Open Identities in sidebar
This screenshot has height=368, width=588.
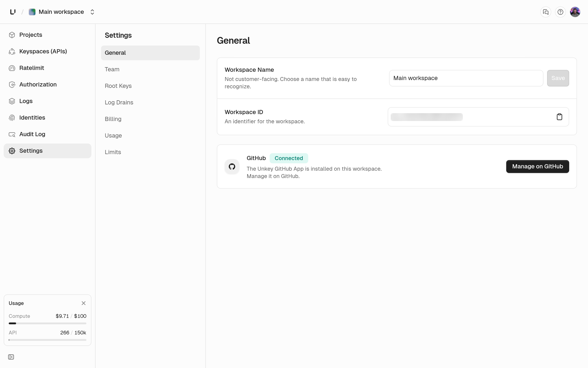coord(47,118)
